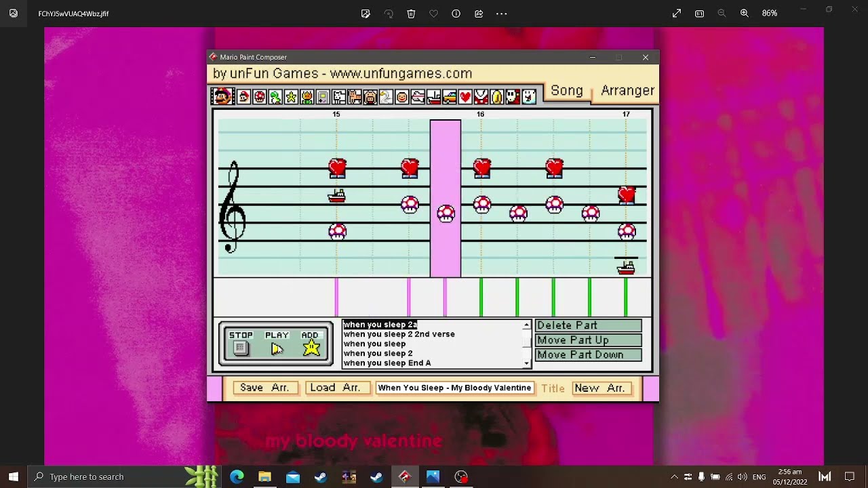Select the pig instrument icon
The image size is (868, 488).
point(370,97)
